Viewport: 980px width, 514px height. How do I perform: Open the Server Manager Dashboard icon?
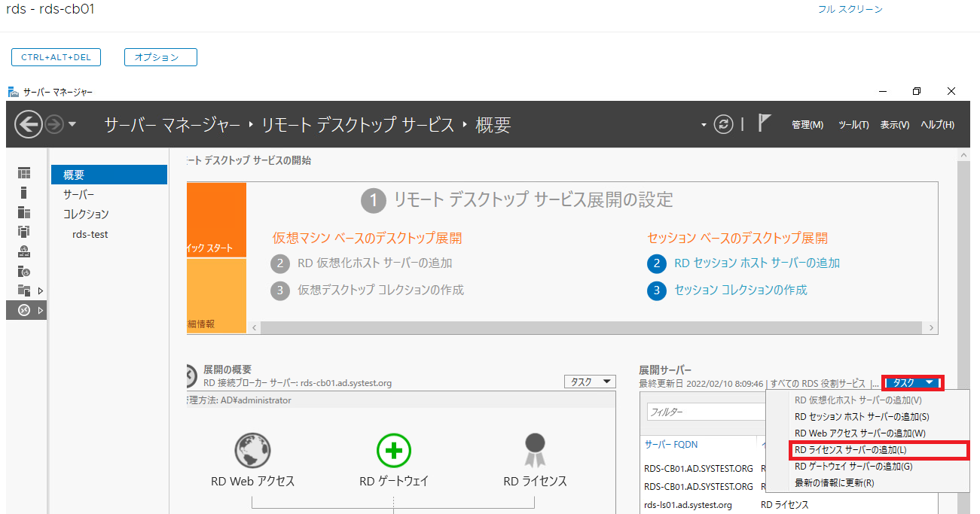(24, 174)
